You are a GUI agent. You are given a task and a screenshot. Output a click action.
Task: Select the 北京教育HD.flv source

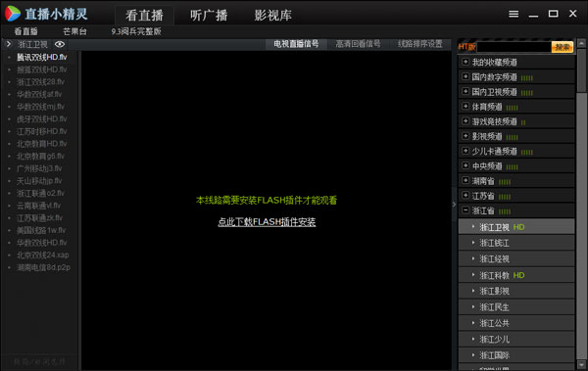click(41, 144)
